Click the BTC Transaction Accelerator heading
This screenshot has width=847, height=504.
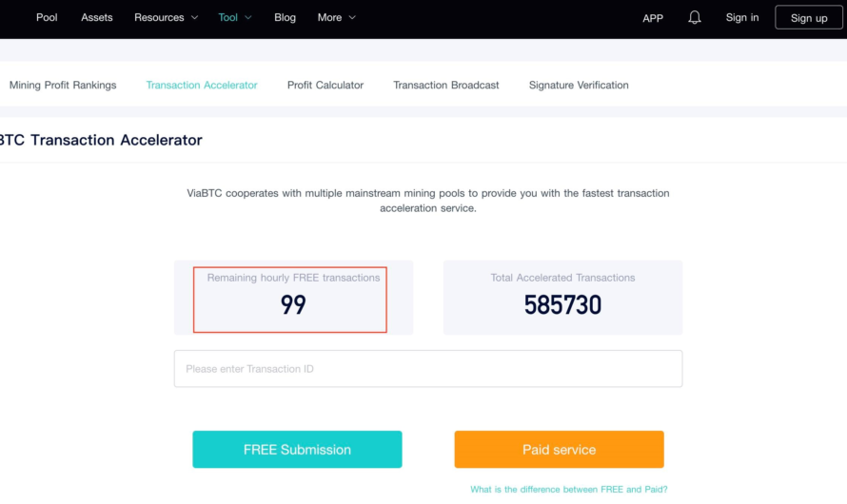[x=101, y=141]
